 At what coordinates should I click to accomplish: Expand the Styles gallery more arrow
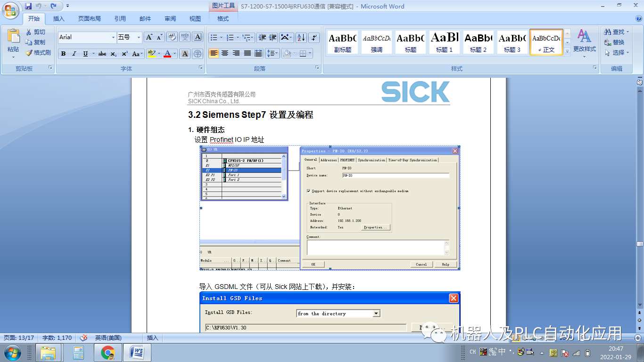[x=567, y=51]
